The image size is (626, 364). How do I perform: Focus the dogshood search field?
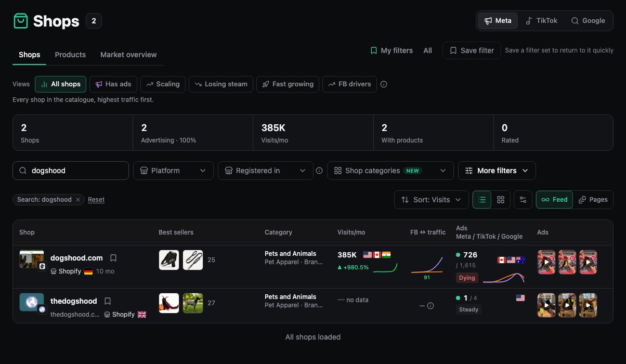(x=71, y=171)
